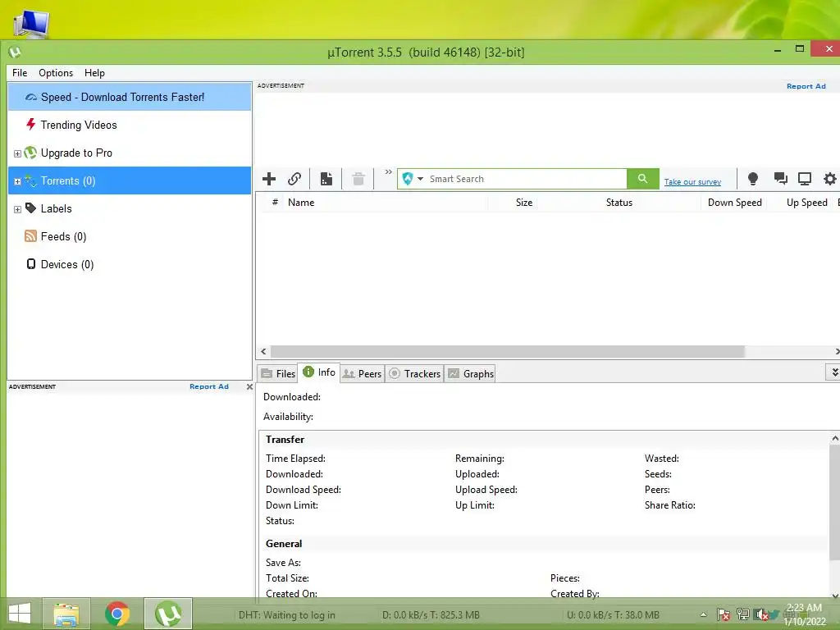Image resolution: width=840 pixels, height=630 pixels.
Task: Expand the Labels node
Action: [x=17, y=209]
